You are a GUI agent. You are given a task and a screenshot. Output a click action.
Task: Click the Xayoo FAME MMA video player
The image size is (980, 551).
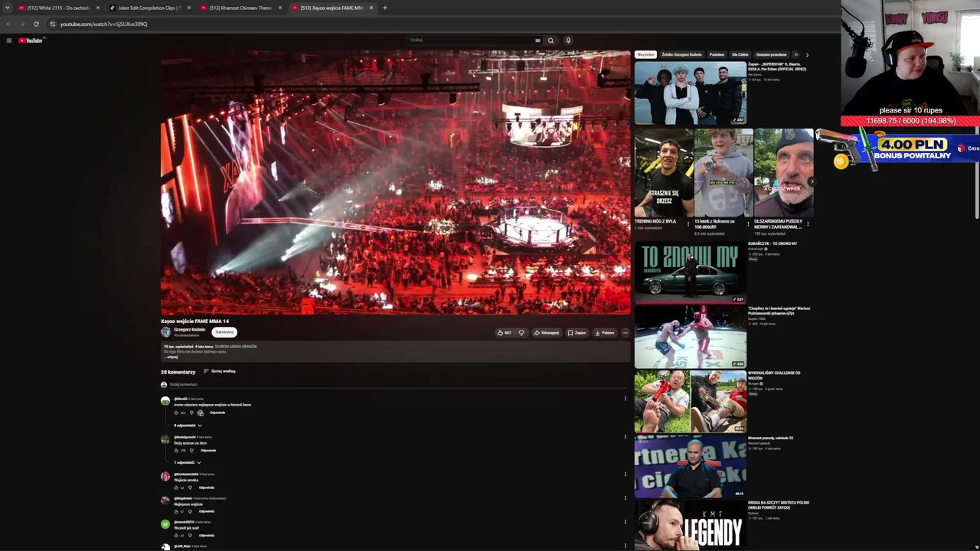pos(396,183)
